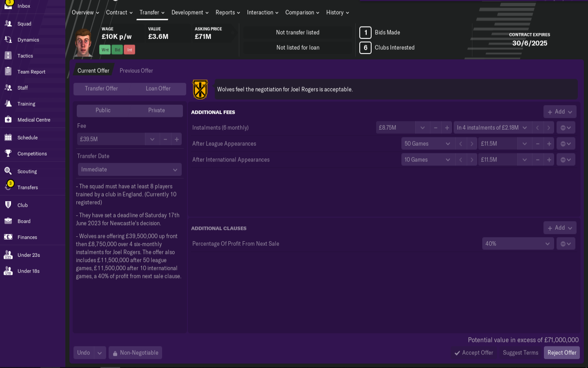
Task: Click the £39.5M fee input field
Action: [x=111, y=139]
